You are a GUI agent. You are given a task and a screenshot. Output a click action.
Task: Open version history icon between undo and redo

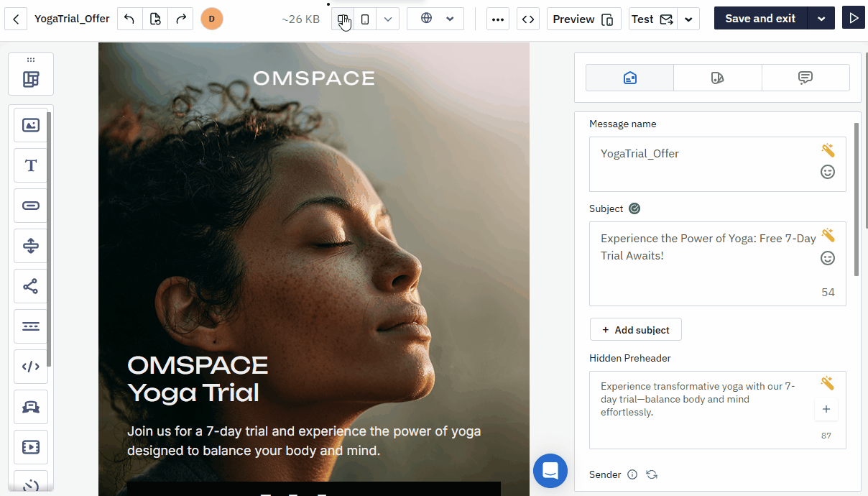click(x=155, y=19)
